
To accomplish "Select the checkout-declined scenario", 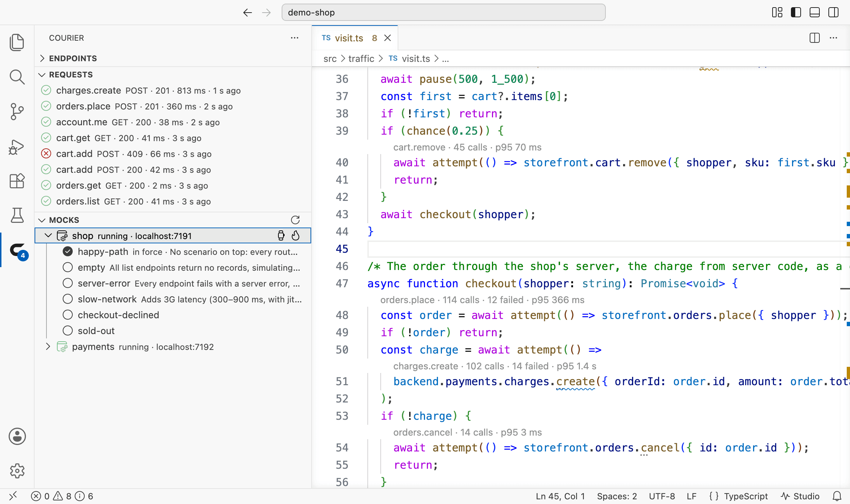I will (x=173, y=315).
